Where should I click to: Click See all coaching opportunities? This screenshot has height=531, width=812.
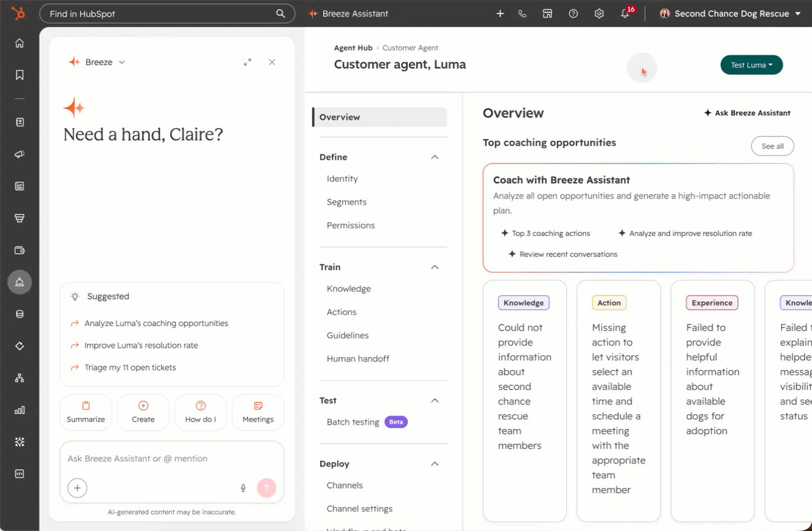(773, 146)
